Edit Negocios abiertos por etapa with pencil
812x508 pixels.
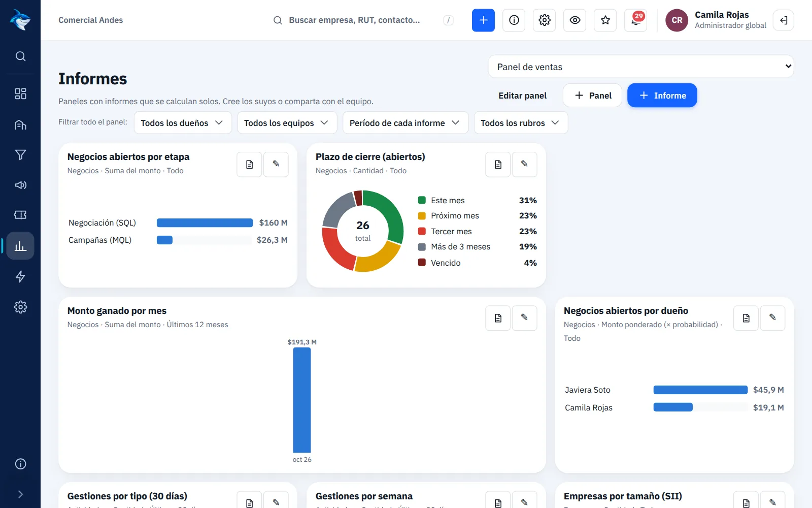pyautogui.click(x=276, y=165)
